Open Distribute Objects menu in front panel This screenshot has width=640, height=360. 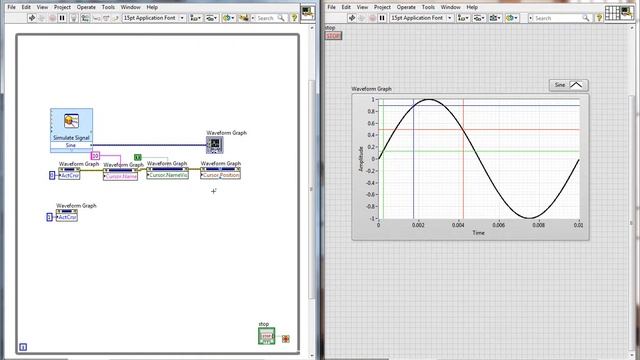point(479,18)
